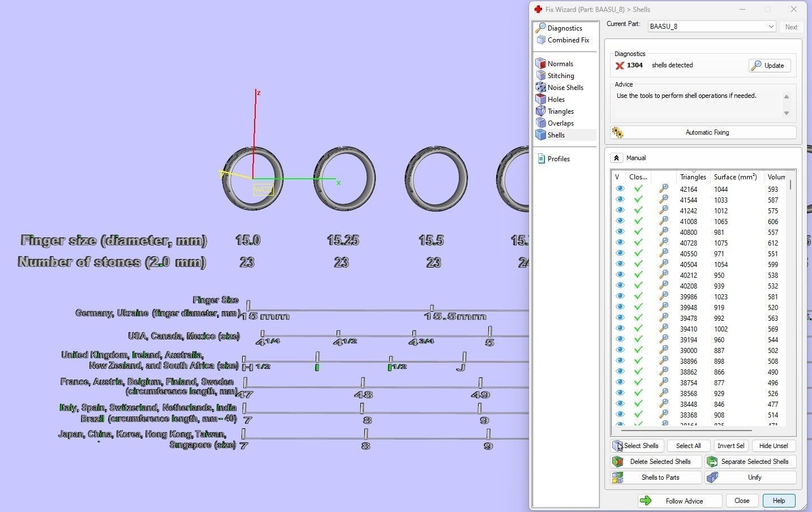Click the Delete Selected Shells icon
This screenshot has height=512, width=812.
point(617,462)
